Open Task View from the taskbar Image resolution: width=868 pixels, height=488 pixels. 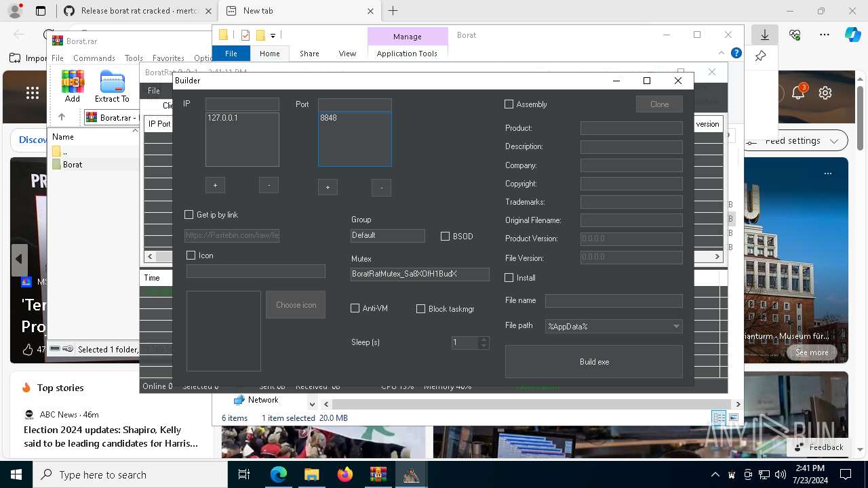pyautogui.click(x=245, y=474)
